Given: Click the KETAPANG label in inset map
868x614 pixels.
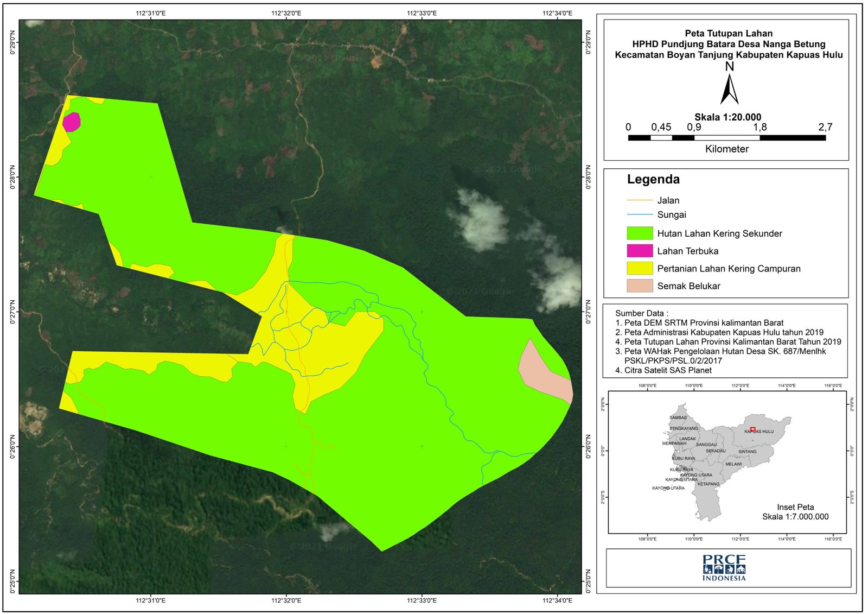Looking at the screenshot, I should pos(708,484).
